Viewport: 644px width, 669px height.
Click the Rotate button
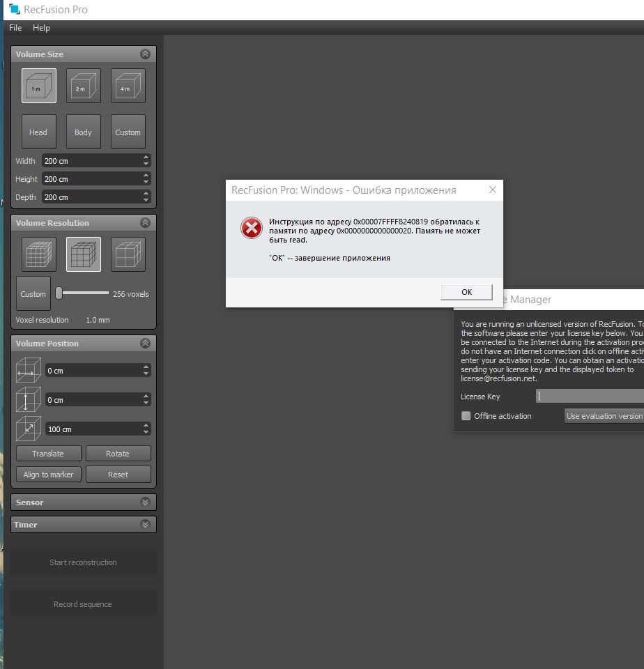pos(118,454)
